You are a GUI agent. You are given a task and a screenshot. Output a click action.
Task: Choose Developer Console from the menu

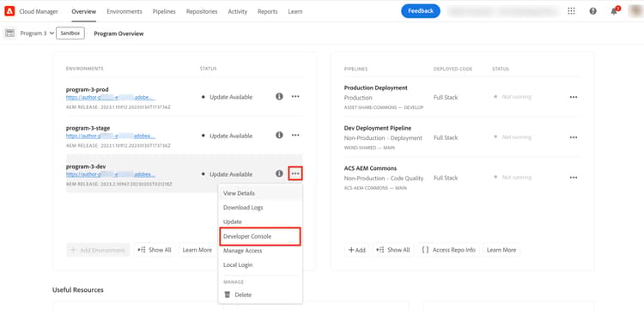(260, 236)
